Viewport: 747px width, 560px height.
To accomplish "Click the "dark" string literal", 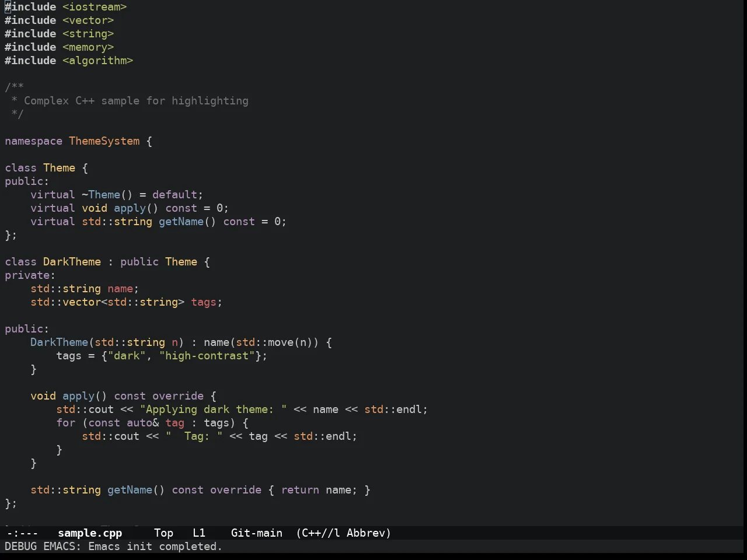I will [127, 356].
